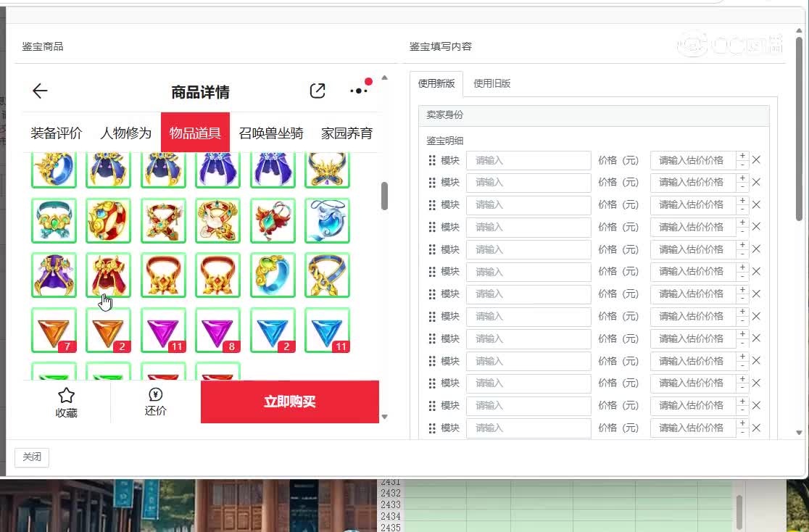Increase price with plus on first 模块 row

(742, 156)
